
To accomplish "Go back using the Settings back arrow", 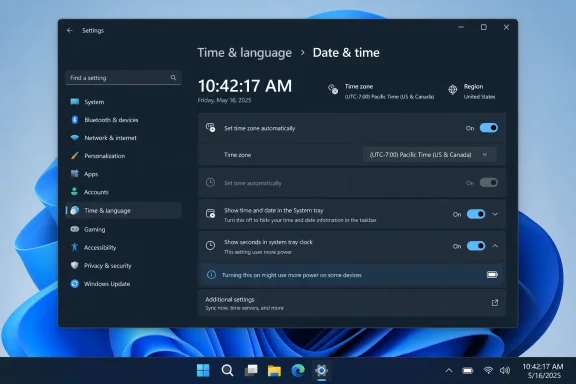I will click(70, 30).
